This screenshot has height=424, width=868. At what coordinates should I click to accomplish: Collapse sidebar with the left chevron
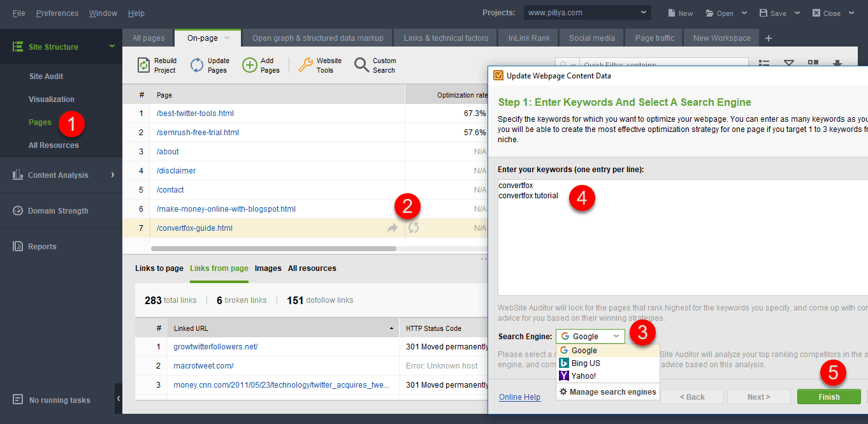coord(118,398)
